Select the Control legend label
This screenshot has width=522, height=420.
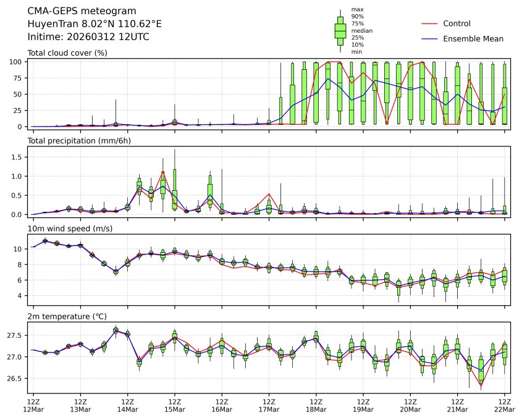[x=457, y=23]
